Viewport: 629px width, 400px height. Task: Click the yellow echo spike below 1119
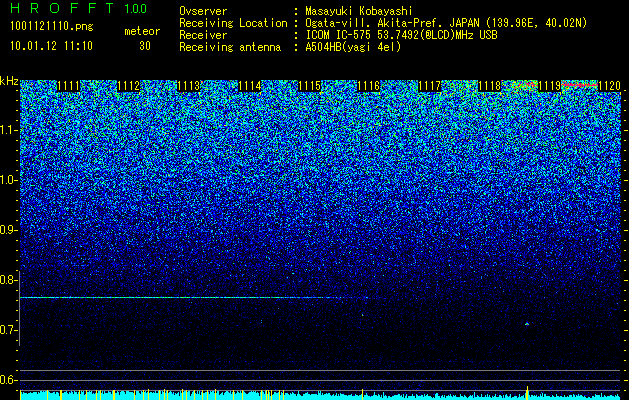[x=527, y=393]
